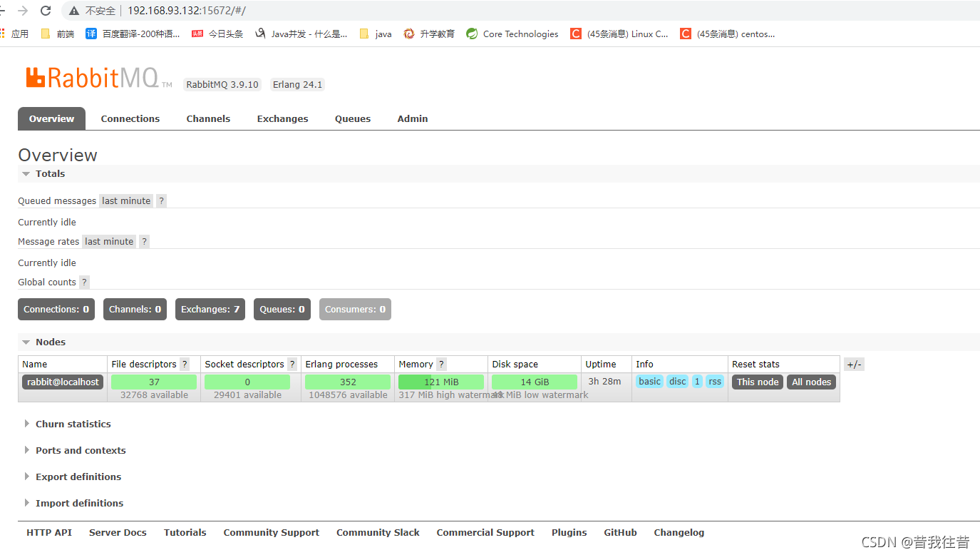
Task: Open the GitHub footer link
Action: click(x=620, y=533)
